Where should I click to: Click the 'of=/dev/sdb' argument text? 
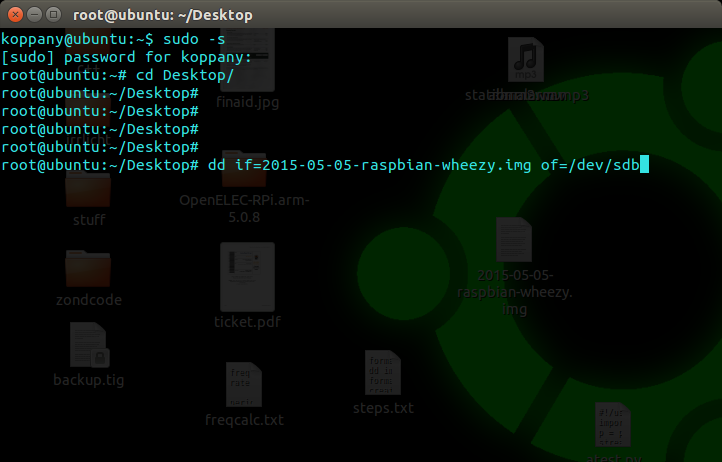pos(590,165)
